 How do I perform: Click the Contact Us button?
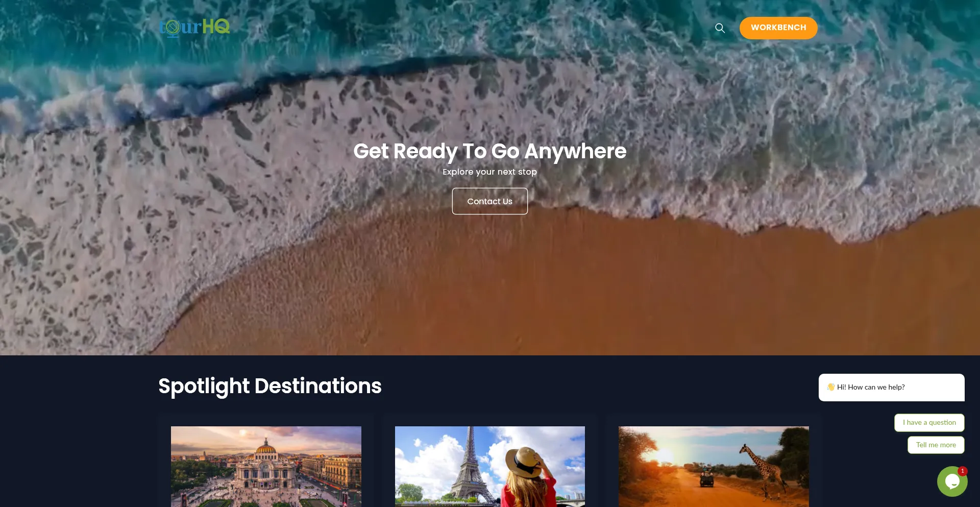tap(489, 201)
